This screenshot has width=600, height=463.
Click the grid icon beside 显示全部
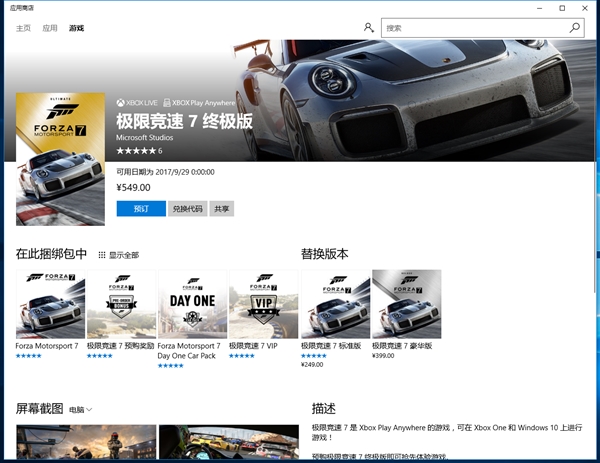coord(101,255)
